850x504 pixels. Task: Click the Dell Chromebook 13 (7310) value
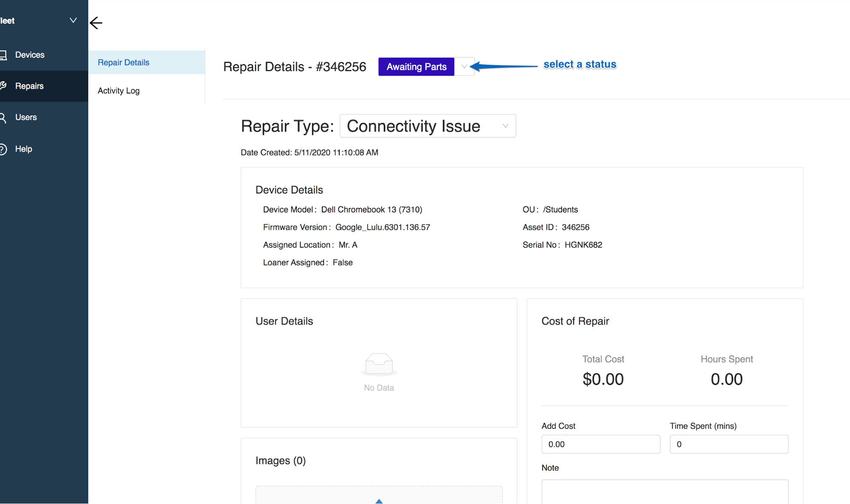372,210
